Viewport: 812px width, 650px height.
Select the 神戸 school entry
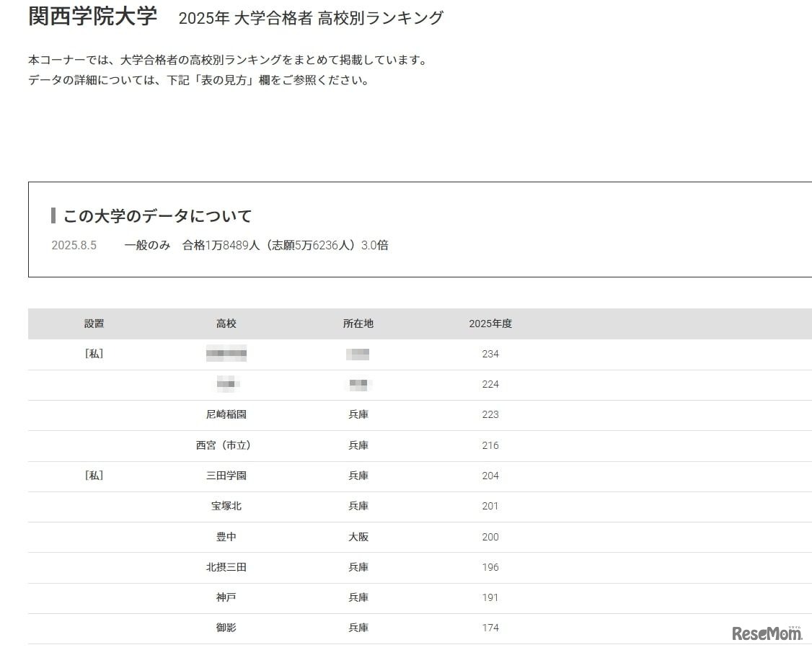227,597
